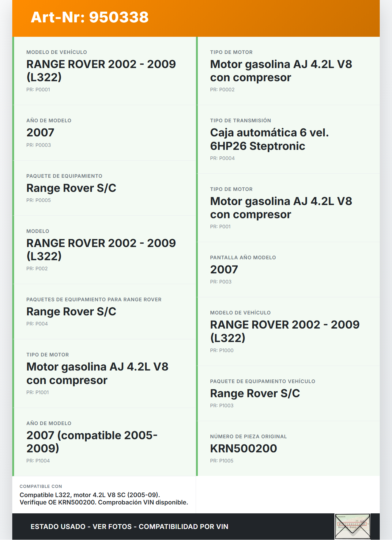Click 'Verifique OE KRN500200. Comprobación VIN disponible.' line
The image size is (392, 540).
click(x=104, y=502)
